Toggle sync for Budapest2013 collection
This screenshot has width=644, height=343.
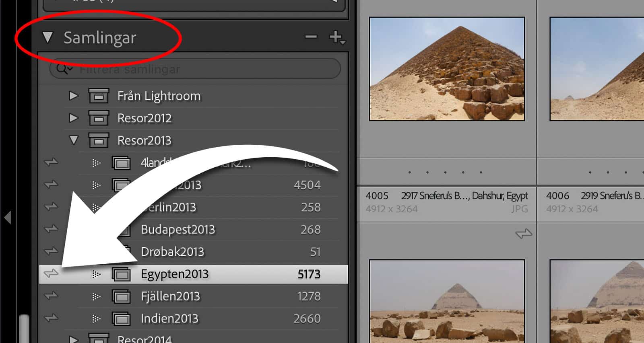click(51, 229)
